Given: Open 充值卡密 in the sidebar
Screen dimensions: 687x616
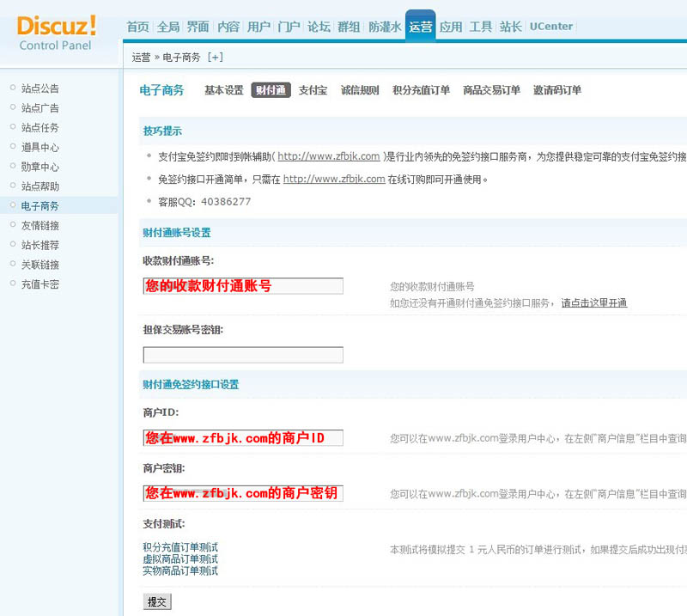Looking at the screenshot, I should [x=40, y=284].
